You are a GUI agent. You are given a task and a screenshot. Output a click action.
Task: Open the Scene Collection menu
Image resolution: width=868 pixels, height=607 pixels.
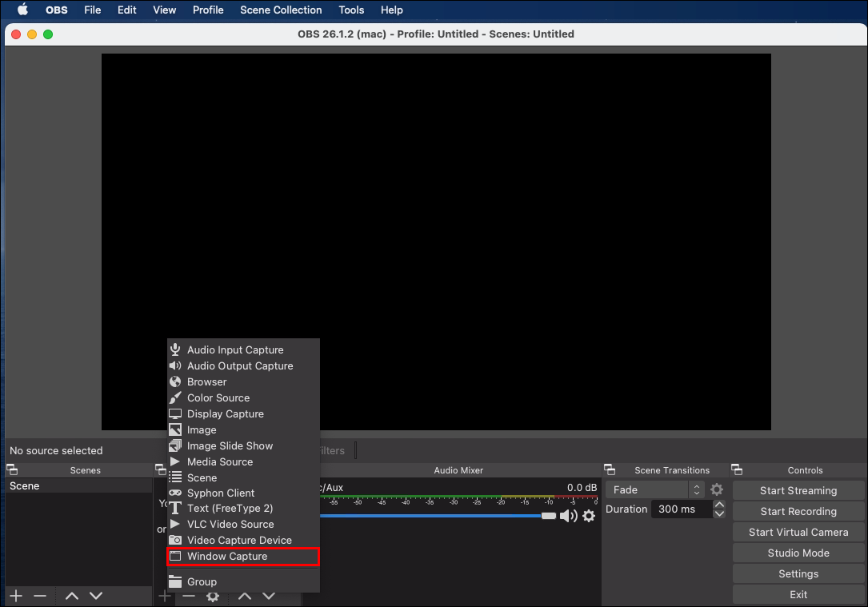281,10
